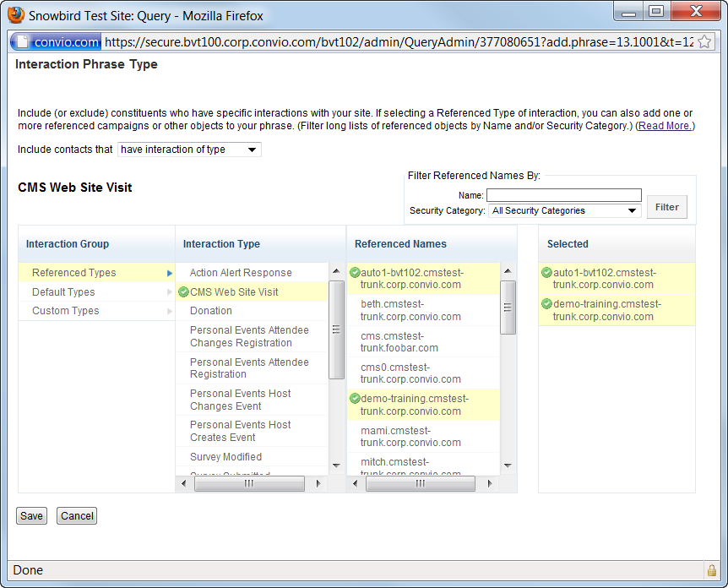
Task: Choose Action Alert Response interaction type
Action: [252, 273]
